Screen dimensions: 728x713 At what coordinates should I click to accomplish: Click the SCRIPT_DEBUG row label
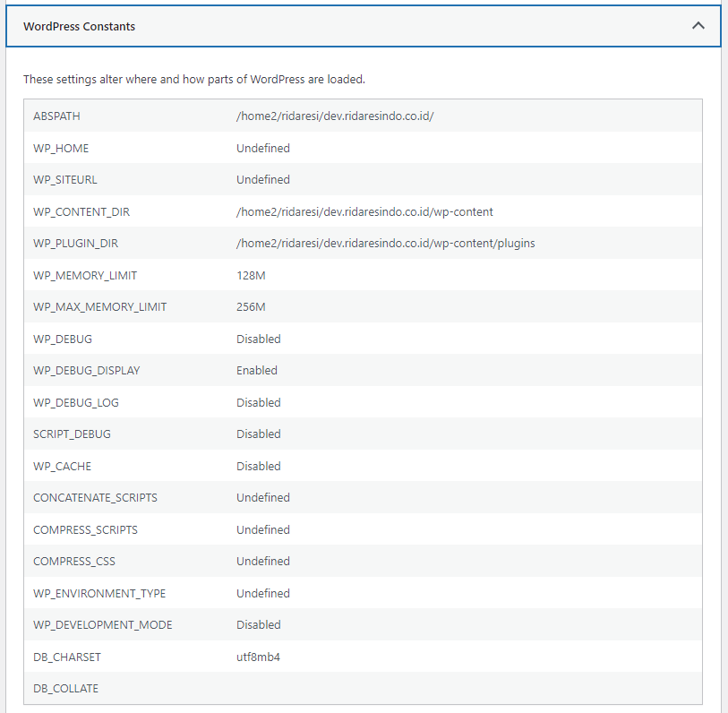click(x=72, y=434)
